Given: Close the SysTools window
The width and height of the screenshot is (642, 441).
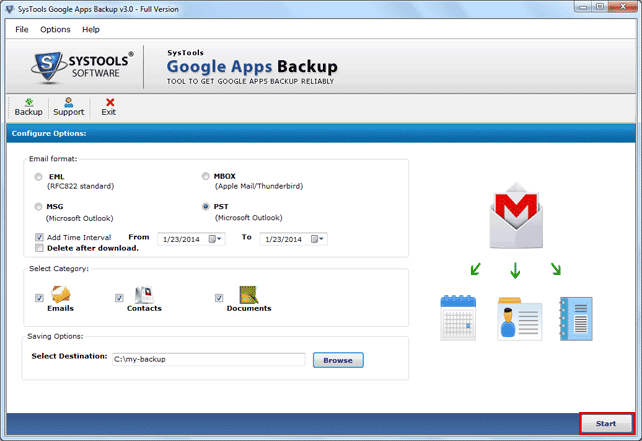Looking at the screenshot, I should [622, 7].
